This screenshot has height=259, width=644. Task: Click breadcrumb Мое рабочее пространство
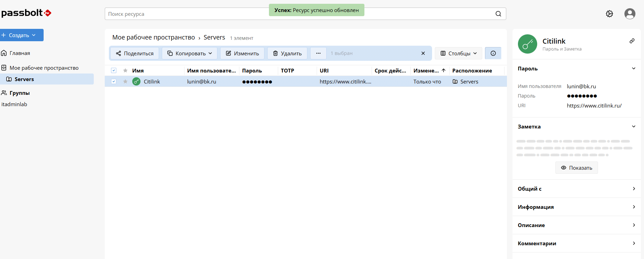pyautogui.click(x=154, y=37)
